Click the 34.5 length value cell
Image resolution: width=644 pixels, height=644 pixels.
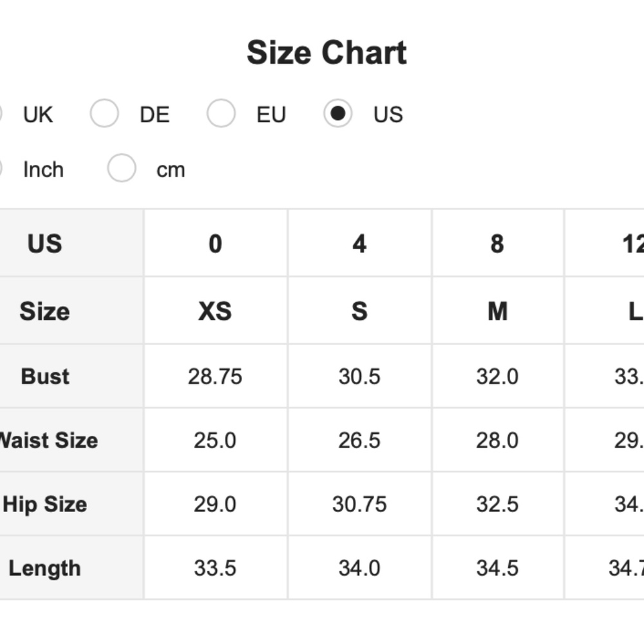(x=497, y=569)
